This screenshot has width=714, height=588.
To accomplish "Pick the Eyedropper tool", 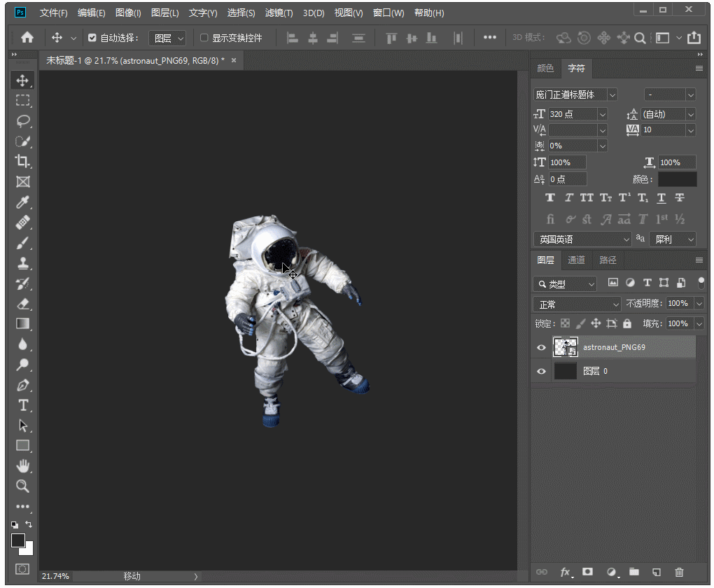I will click(23, 202).
